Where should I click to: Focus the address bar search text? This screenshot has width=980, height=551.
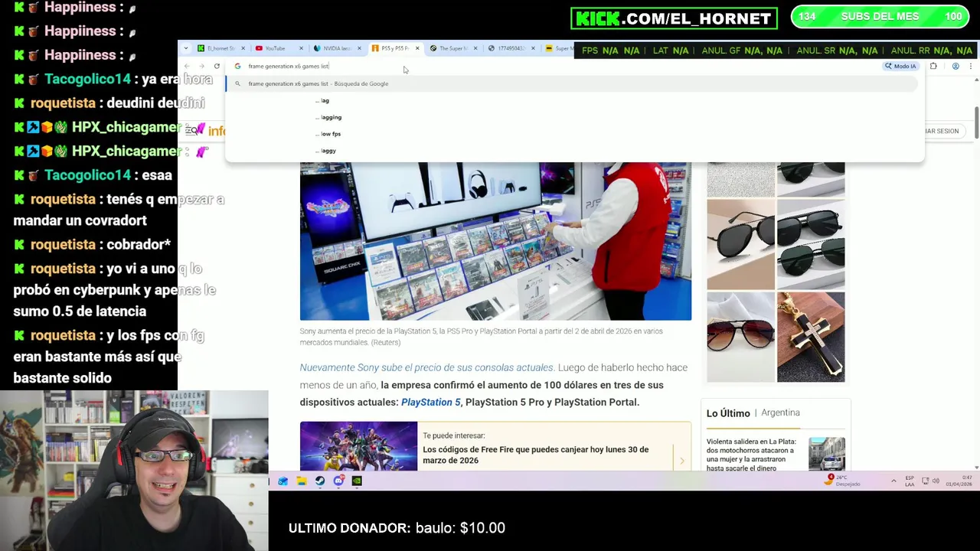[289, 66]
